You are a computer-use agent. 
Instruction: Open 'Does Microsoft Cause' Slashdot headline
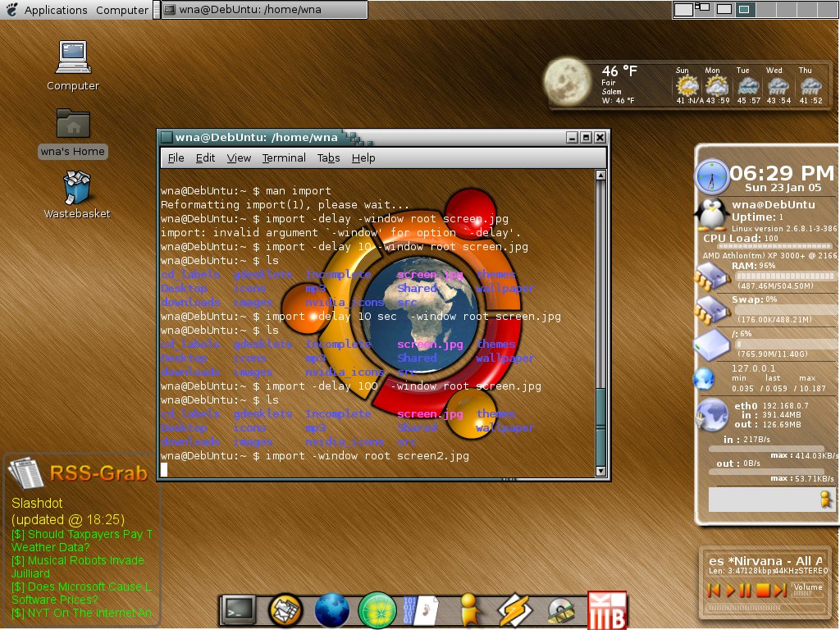[x=82, y=593]
